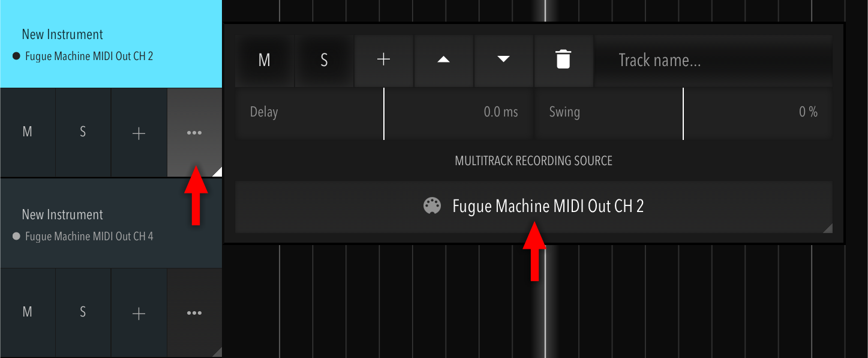Screen dimensions: 868x358
Task: Click the Swing slider
Action: (x=683, y=113)
